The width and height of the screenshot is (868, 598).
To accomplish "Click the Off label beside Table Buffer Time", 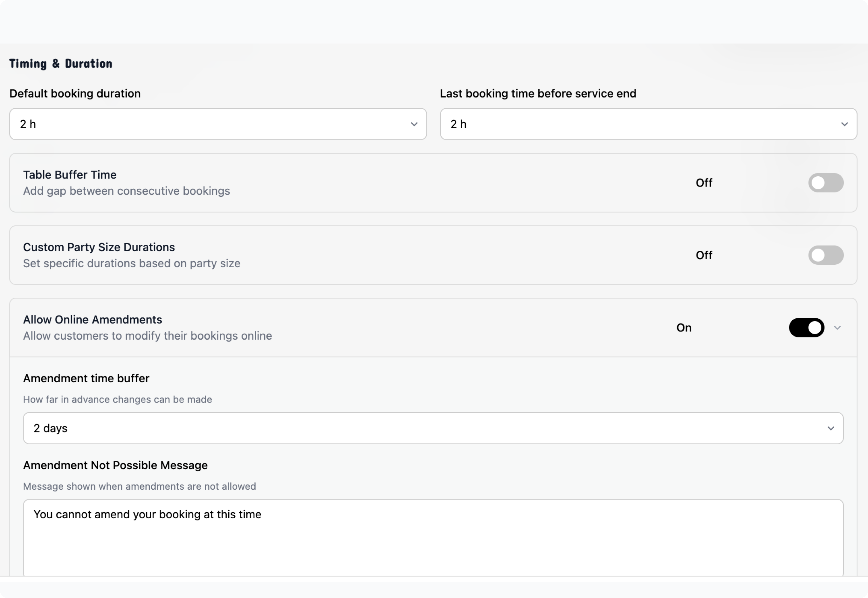I will click(x=704, y=183).
